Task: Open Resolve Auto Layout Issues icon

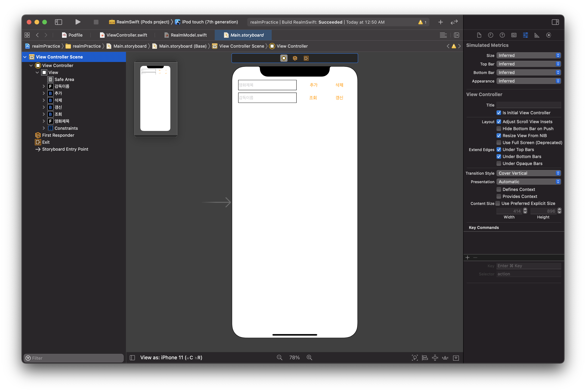Action: [x=445, y=358]
